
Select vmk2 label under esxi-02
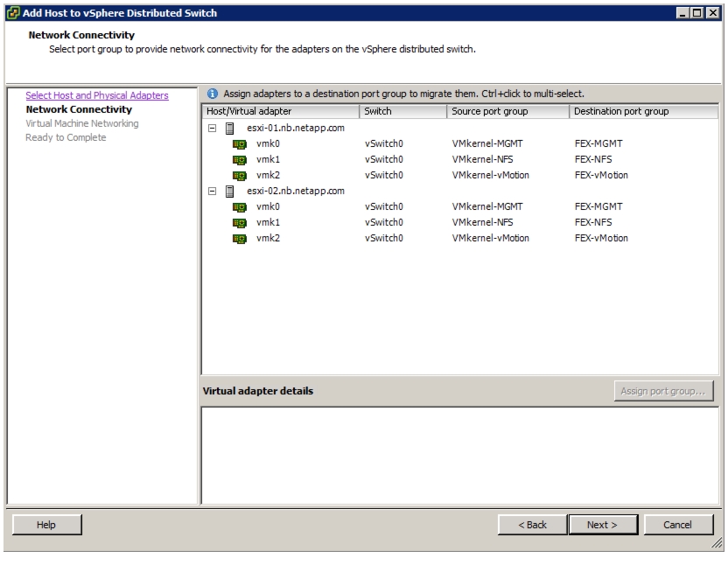(268, 239)
